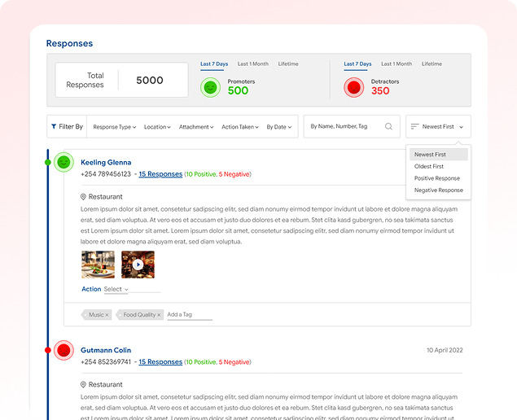Open the Action Taken filter dropdown
The image size is (517, 420).
pos(240,127)
